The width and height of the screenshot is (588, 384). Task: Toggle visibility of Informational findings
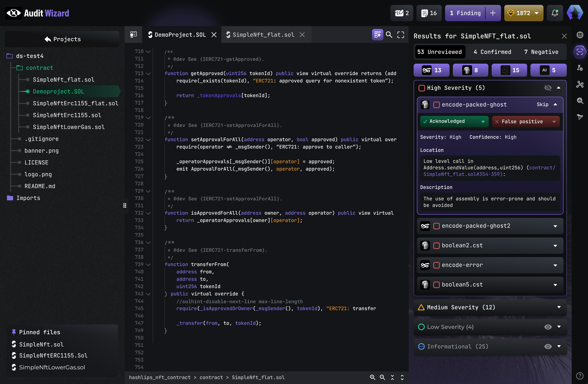(x=548, y=346)
